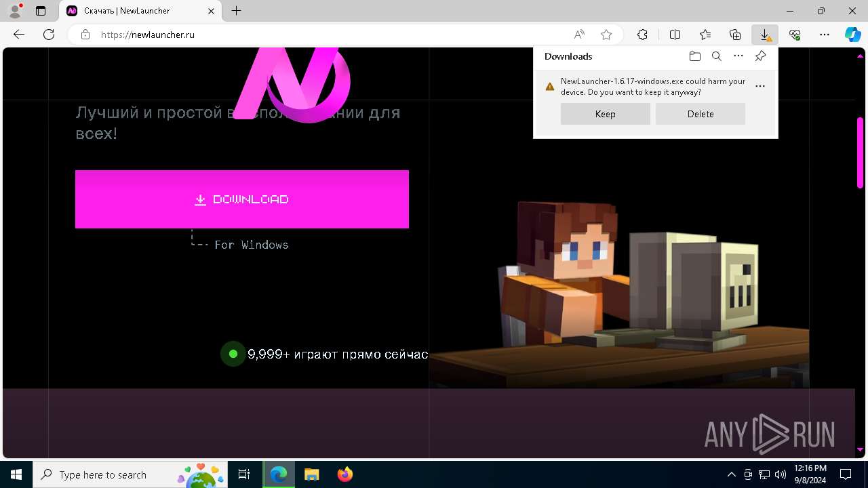Open more options in Downloads panel header

[738, 56]
